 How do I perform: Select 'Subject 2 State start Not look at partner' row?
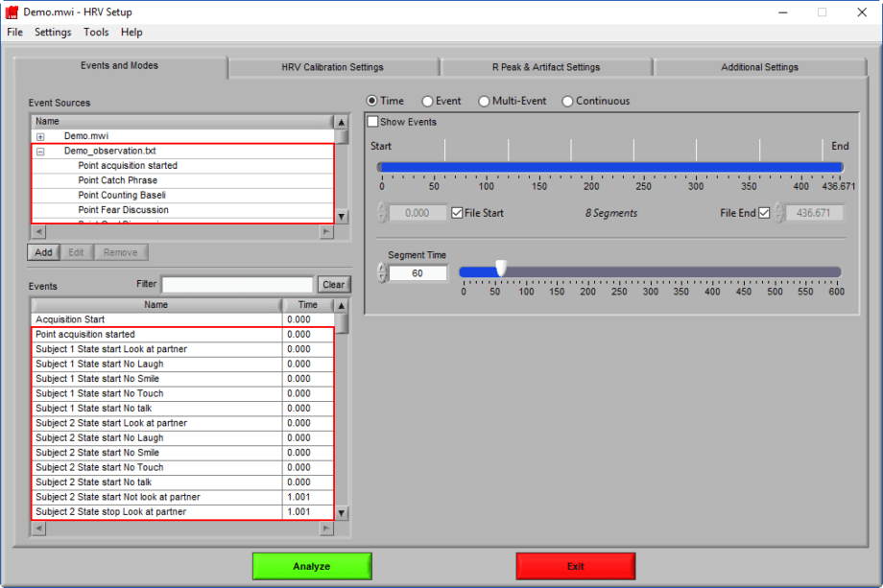coord(183,498)
